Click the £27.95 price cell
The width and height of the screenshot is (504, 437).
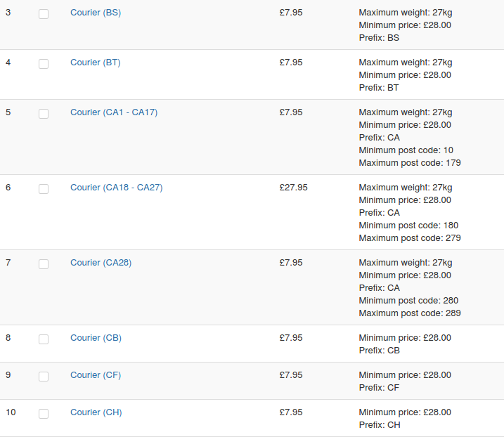(294, 188)
